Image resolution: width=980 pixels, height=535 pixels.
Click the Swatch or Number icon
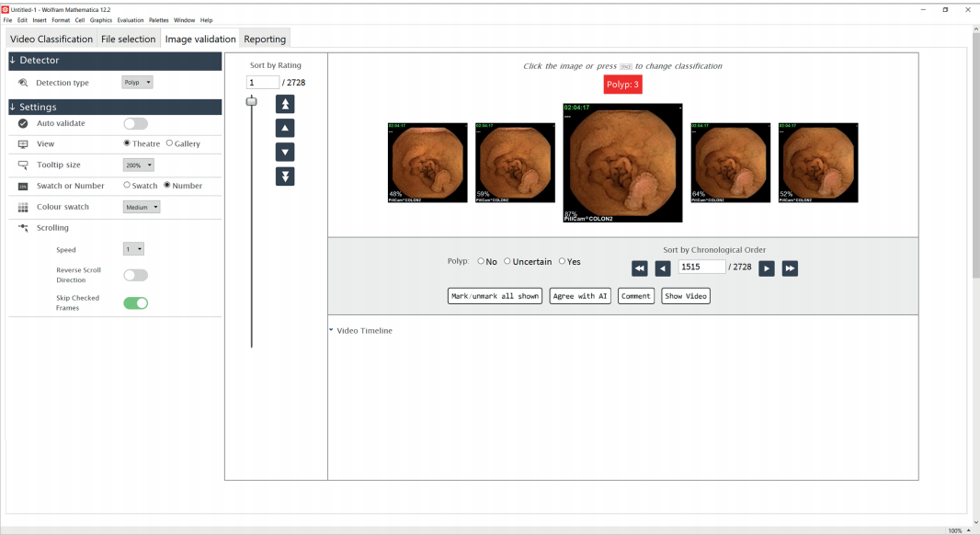23,187
